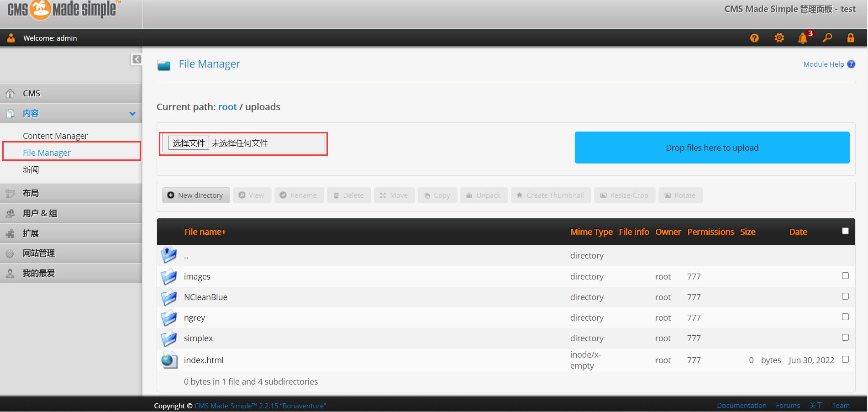
Task: Open the index.html file name
Action: (x=204, y=360)
